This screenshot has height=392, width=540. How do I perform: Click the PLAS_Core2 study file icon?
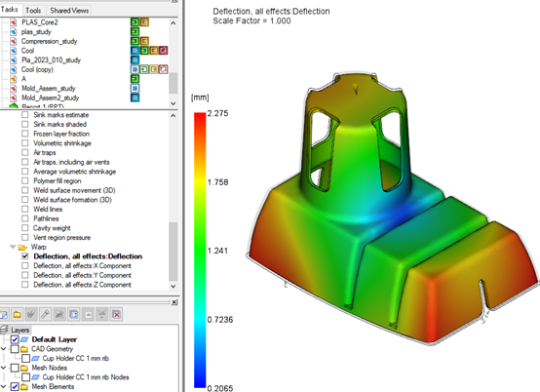pyautogui.click(x=13, y=22)
